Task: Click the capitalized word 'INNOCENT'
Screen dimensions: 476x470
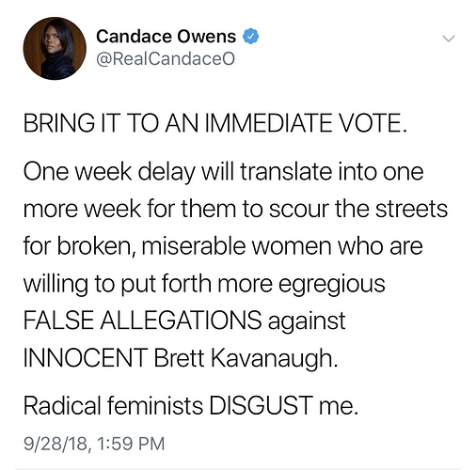Action: 86,357
